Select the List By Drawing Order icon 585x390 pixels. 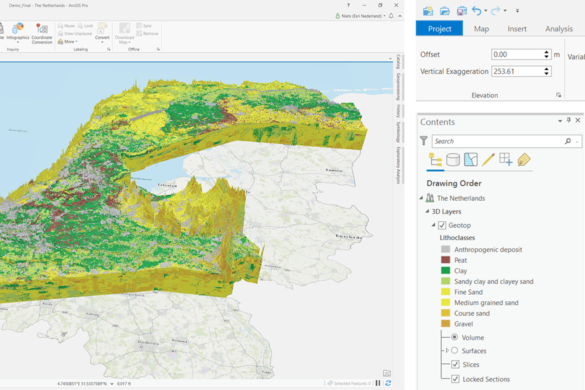tap(435, 160)
